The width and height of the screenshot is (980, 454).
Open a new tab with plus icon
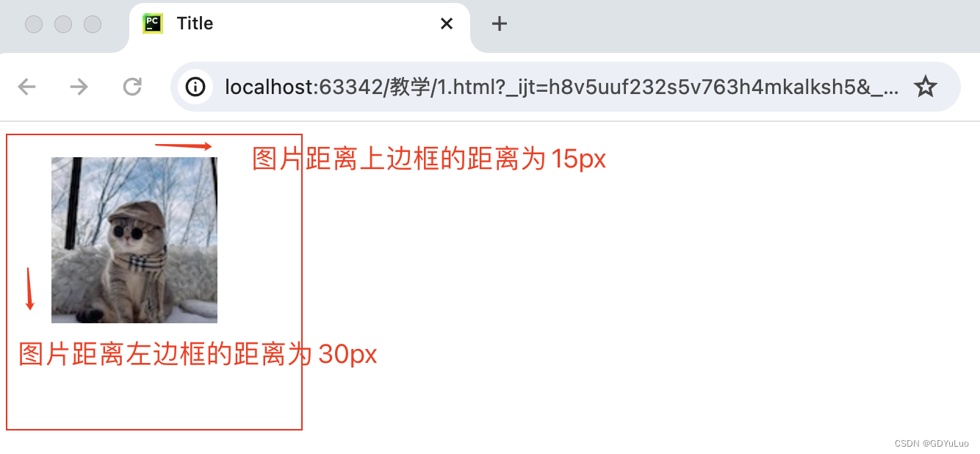(500, 24)
